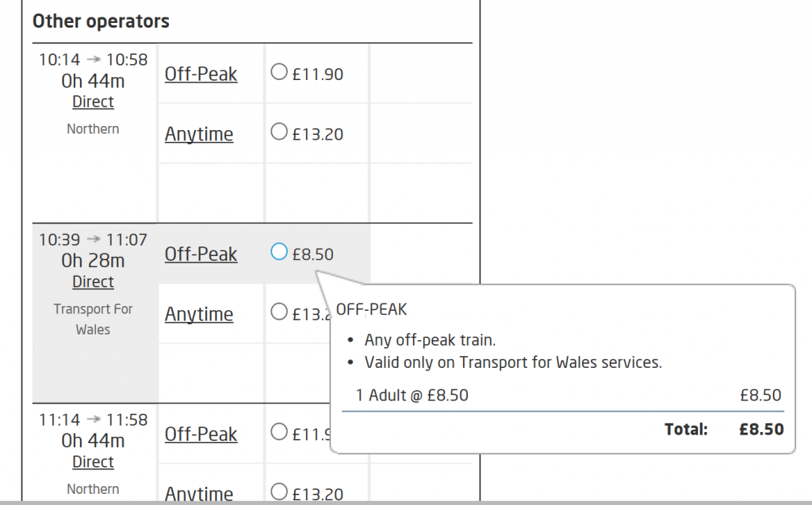Open Off-Peak ticket details for 10:14 train
Screen dimensions: 812x505
pyautogui.click(x=201, y=74)
